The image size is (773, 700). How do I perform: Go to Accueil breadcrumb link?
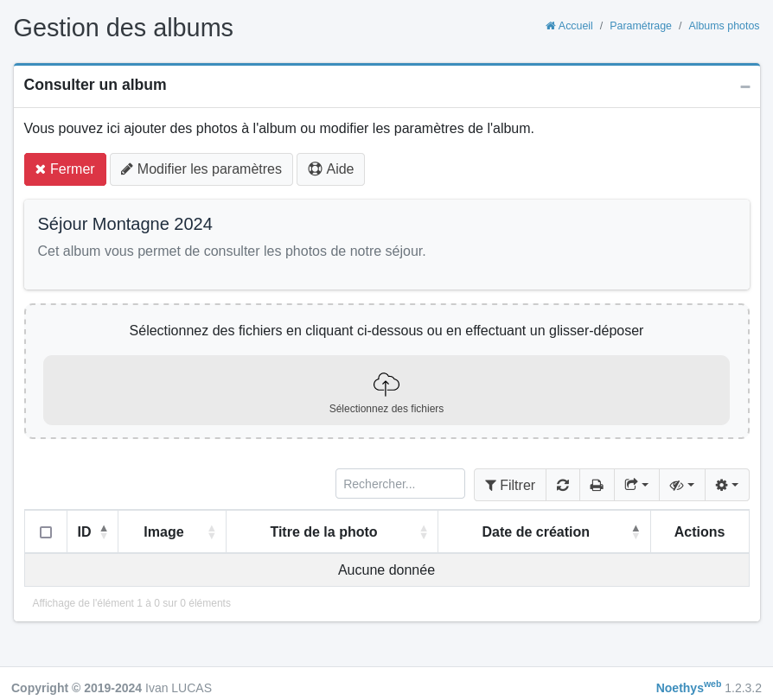coord(569,26)
